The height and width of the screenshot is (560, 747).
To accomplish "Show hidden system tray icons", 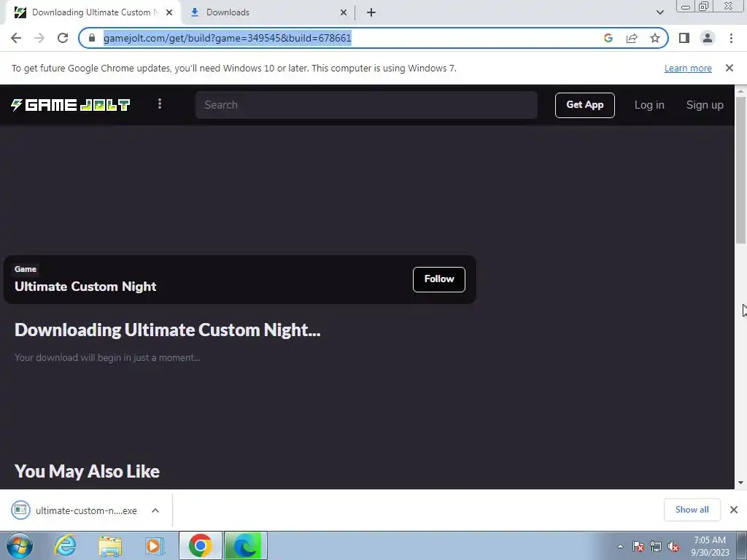I will [x=620, y=546].
